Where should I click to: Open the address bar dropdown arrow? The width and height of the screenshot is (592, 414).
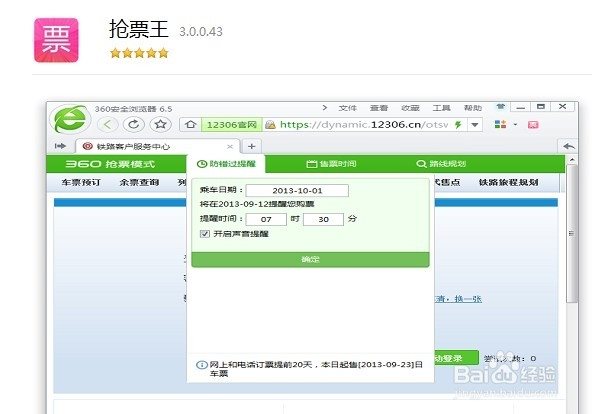pos(475,125)
